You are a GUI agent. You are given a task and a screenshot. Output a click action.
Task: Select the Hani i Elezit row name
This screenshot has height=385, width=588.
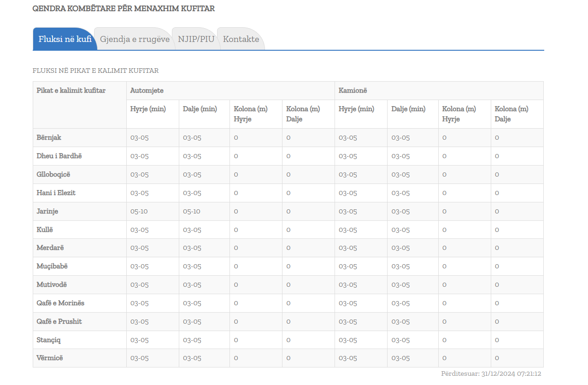(56, 193)
